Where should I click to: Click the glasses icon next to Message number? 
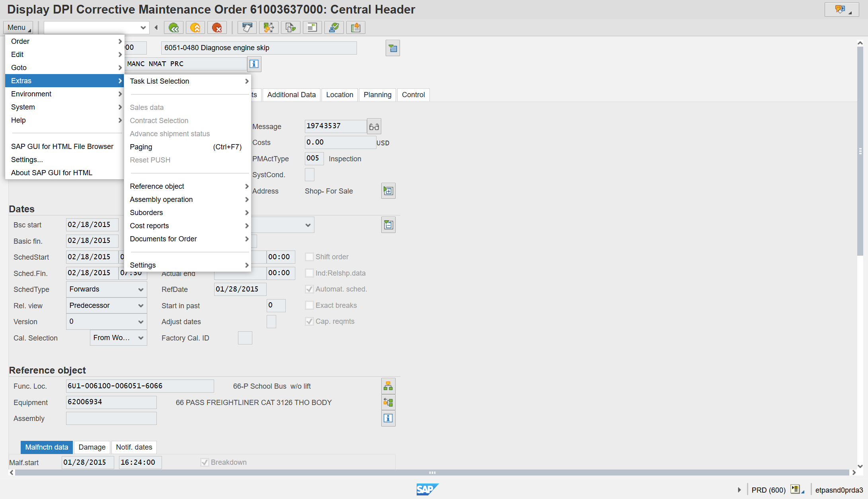click(x=374, y=127)
